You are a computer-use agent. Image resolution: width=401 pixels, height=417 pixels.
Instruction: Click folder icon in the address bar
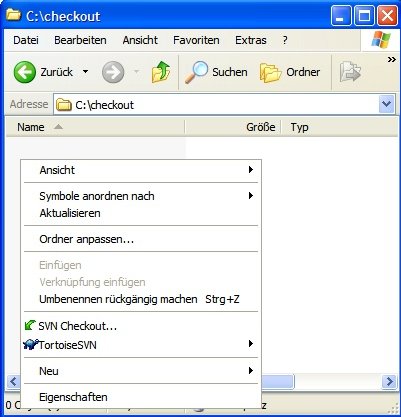64,105
